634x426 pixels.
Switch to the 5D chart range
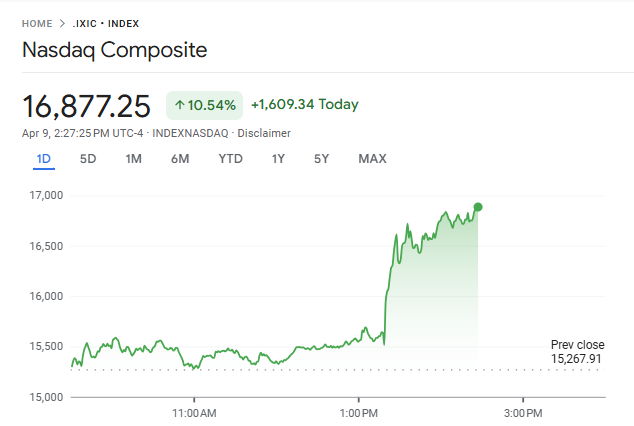click(88, 159)
